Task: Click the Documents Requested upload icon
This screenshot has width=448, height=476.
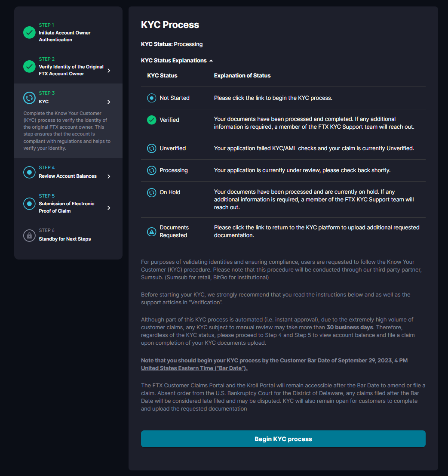Action: tap(151, 231)
